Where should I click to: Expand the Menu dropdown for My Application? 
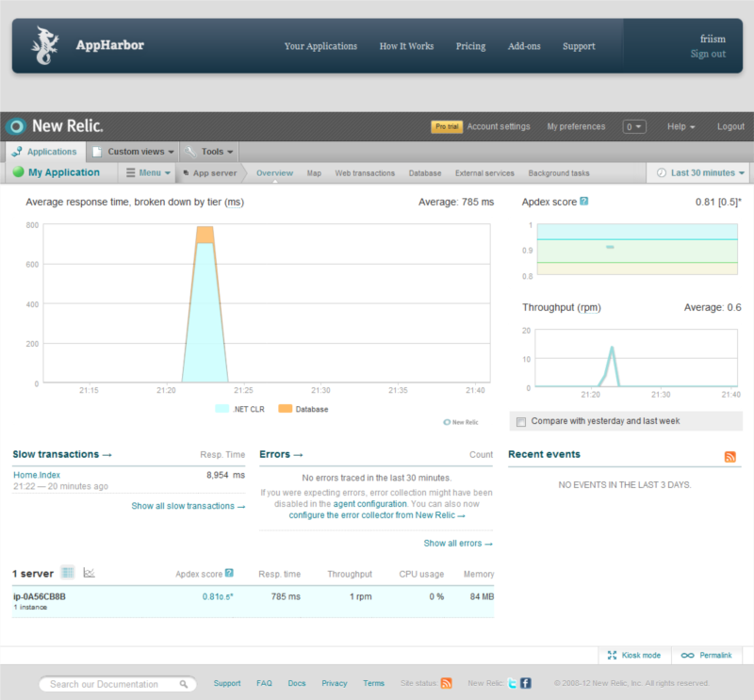coord(148,172)
